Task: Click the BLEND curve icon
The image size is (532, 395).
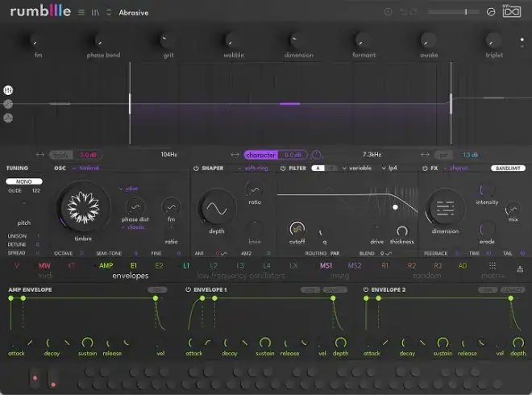Action: tap(389, 253)
